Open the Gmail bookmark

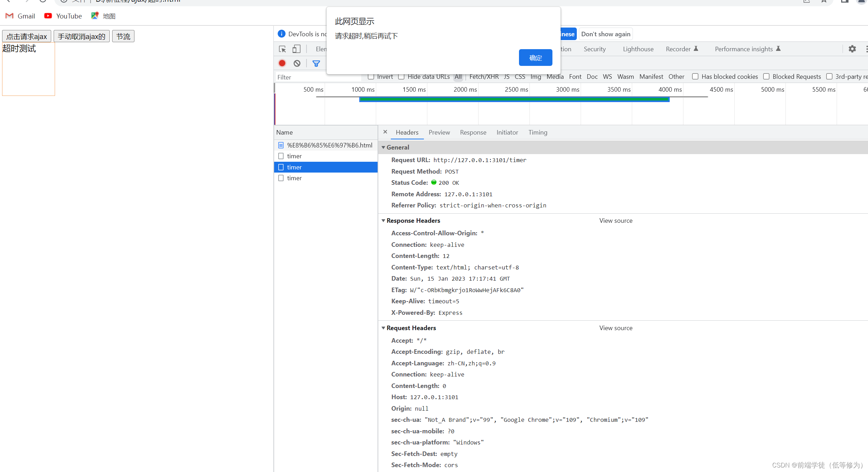click(20, 16)
